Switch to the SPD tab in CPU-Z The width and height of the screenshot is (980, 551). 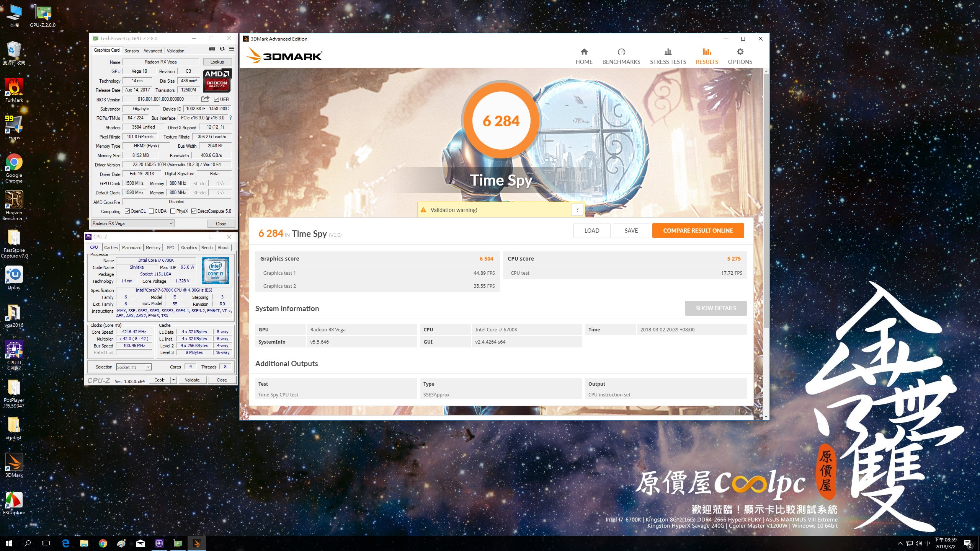pyautogui.click(x=171, y=248)
